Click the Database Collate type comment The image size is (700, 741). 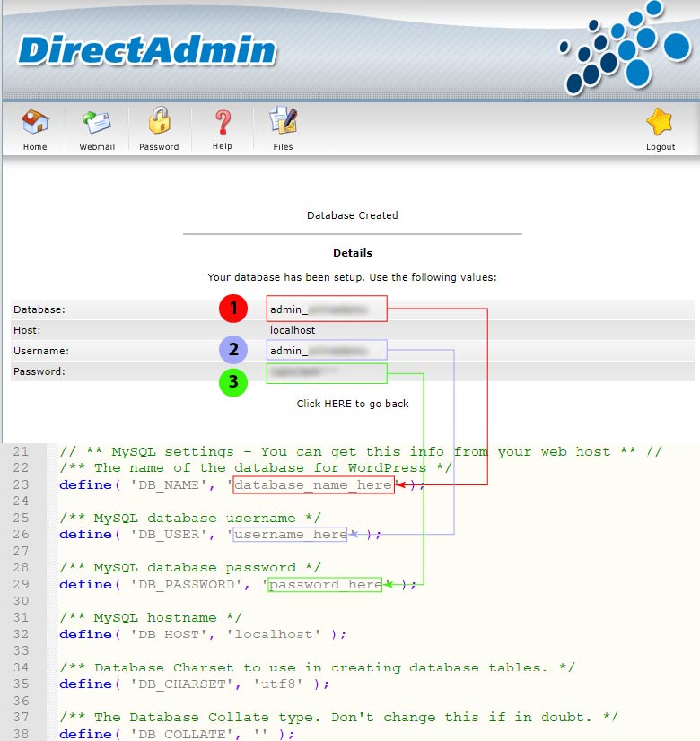(338, 718)
